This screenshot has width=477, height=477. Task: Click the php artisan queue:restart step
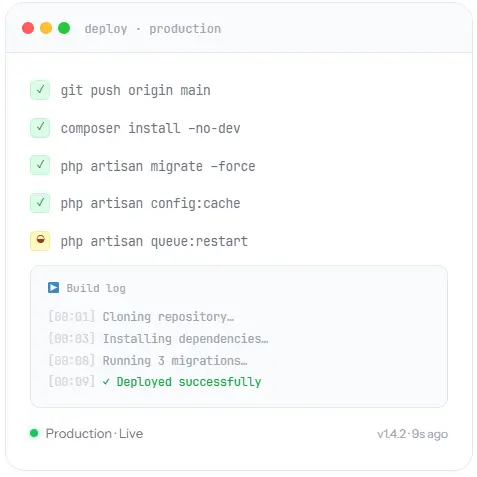pyautogui.click(x=154, y=241)
